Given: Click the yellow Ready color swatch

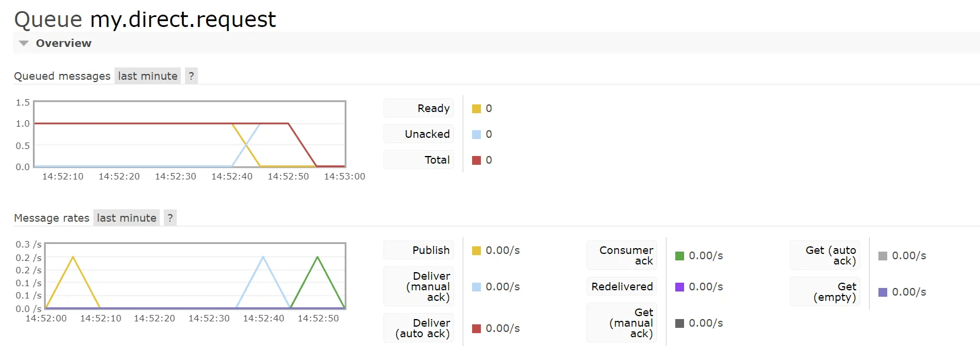Looking at the screenshot, I should point(476,109).
